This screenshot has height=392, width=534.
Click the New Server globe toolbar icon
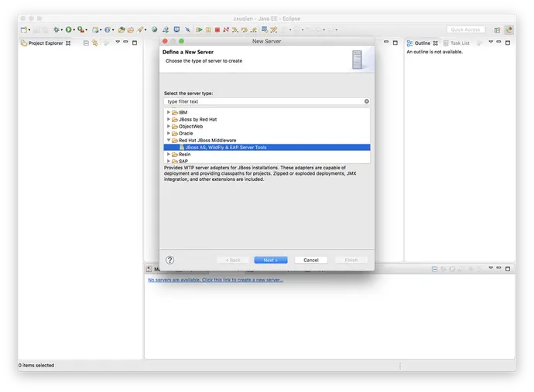click(95, 30)
